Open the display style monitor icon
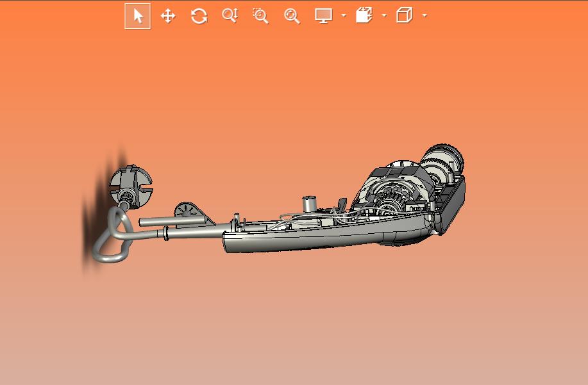The height and width of the screenshot is (385, 588). tap(323, 16)
